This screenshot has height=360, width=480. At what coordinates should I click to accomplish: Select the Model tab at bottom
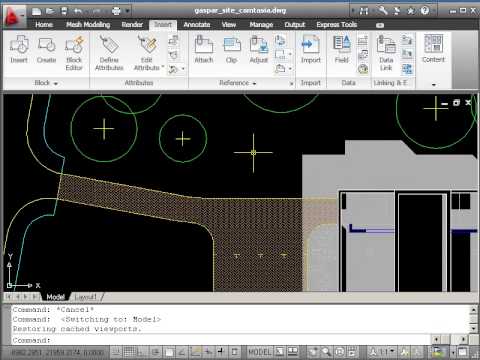point(55,297)
